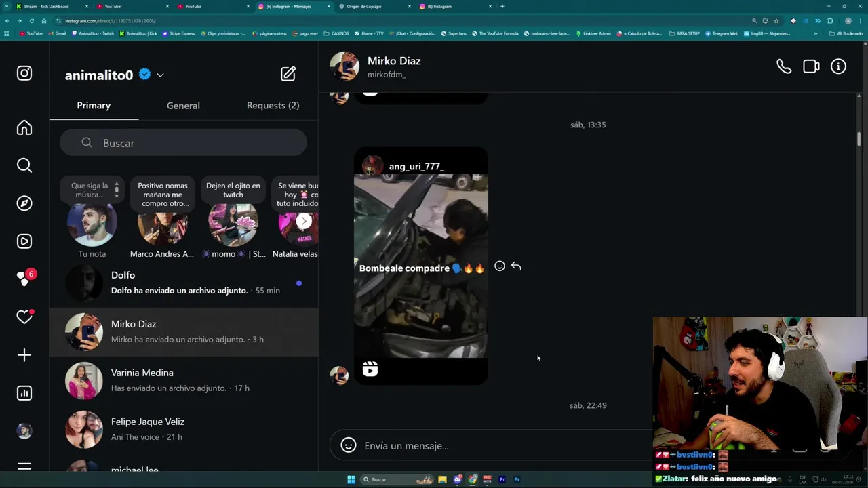
Task: Reload the page with browser refresh button
Action: [31, 21]
